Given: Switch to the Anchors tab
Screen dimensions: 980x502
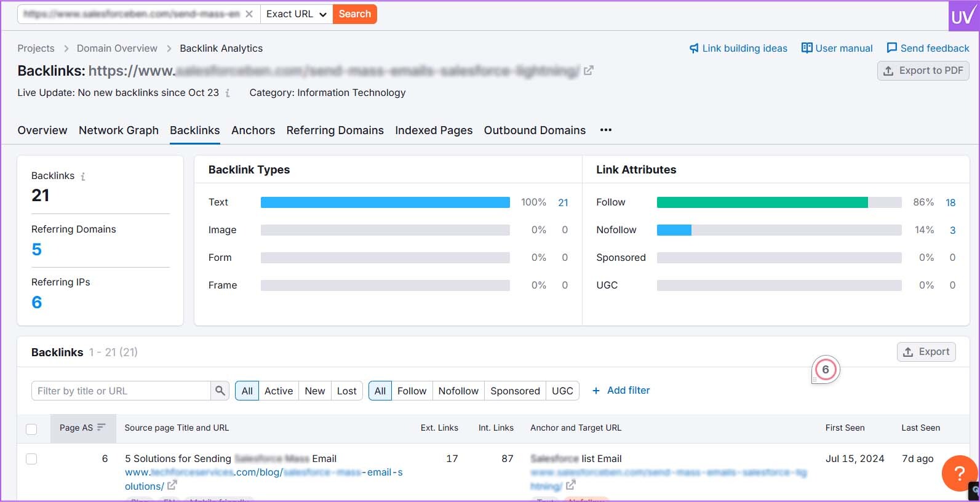Looking at the screenshot, I should (253, 130).
